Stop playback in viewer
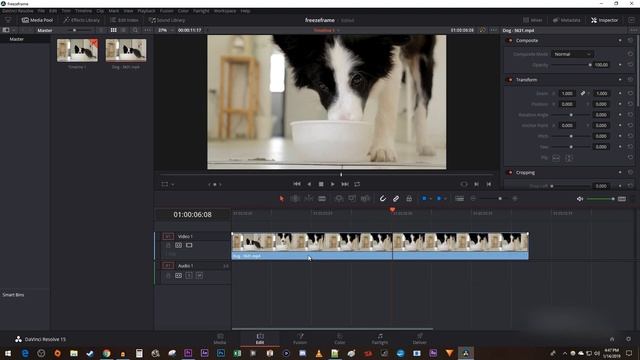 point(321,184)
